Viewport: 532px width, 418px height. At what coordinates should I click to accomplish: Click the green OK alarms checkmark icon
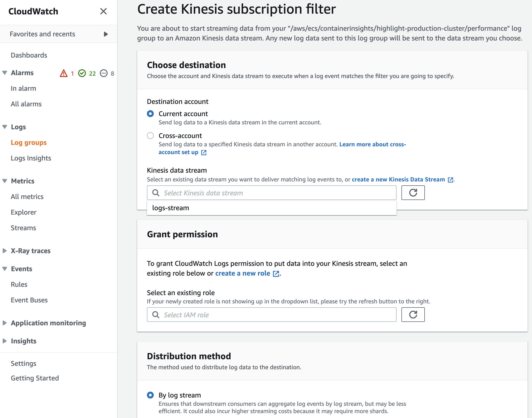pos(82,73)
